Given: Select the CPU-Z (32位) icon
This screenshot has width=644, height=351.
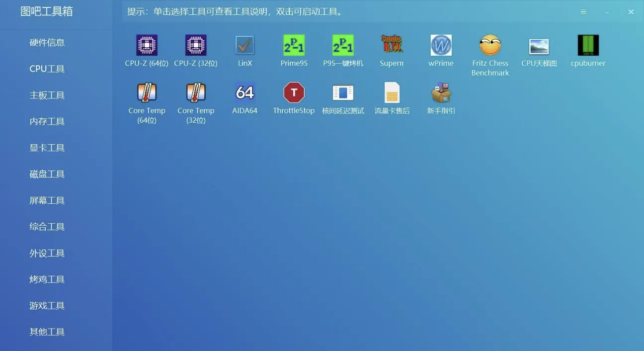Looking at the screenshot, I should pos(196,45).
